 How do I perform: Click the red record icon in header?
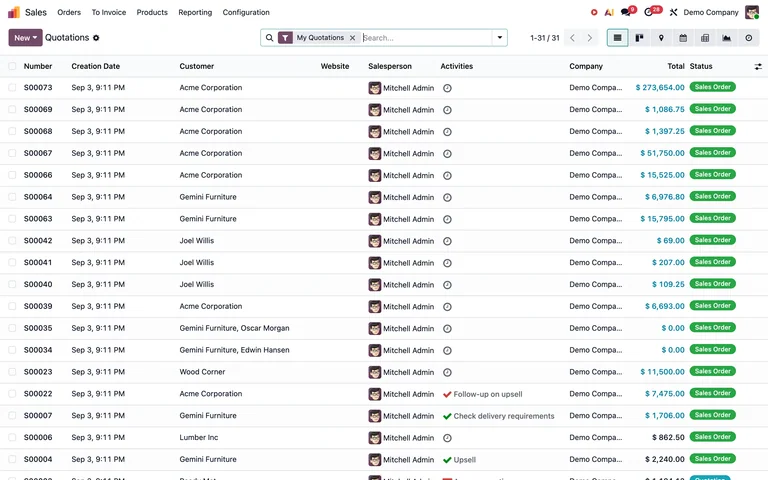click(594, 12)
